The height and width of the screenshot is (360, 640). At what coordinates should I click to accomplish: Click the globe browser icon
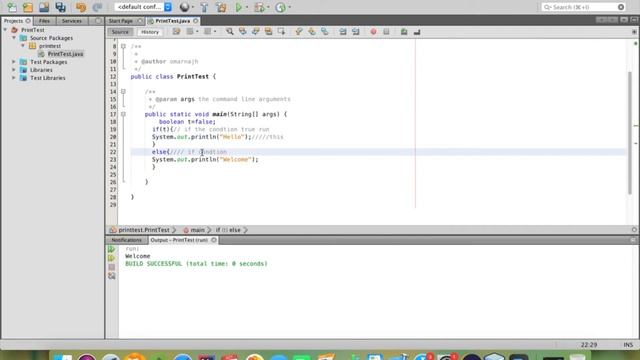tap(184, 7)
